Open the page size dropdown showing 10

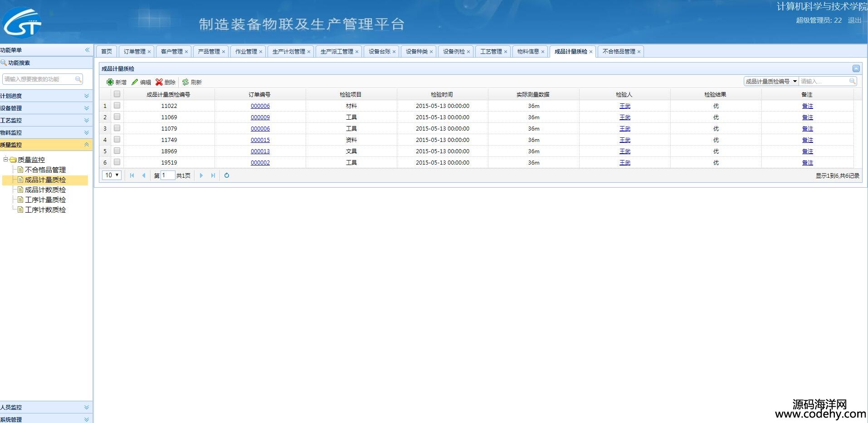pyautogui.click(x=112, y=175)
